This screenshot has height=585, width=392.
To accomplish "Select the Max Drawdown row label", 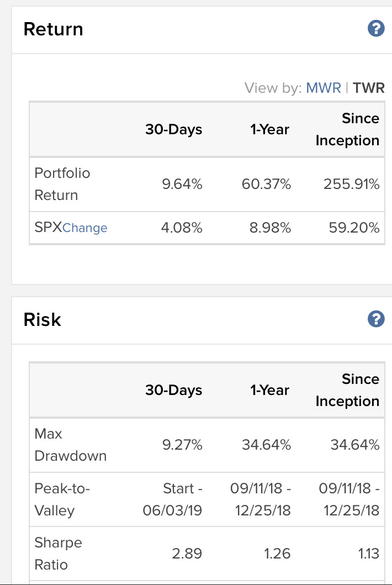I will click(71, 445).
